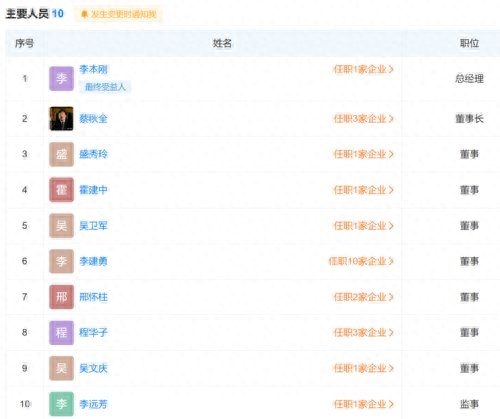
Task: Click the purple 程 avatar icon
Action: (61, 333)
